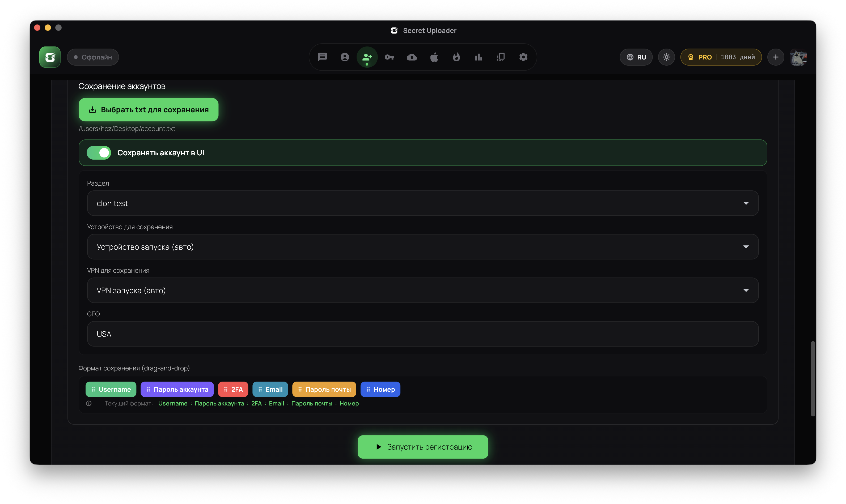Viewport: 846px width, 504px height.
Task: Open the PRO 1003 дней subscription badge
Action: tap(721, 57)
